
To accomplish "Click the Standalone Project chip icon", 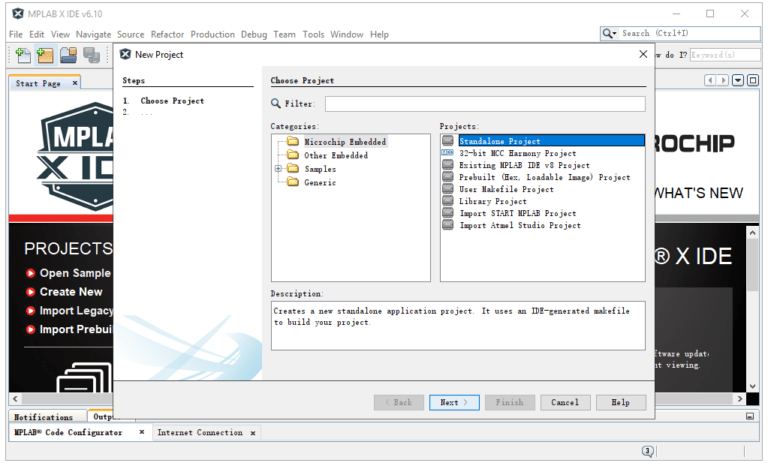I will coord(448,142).
